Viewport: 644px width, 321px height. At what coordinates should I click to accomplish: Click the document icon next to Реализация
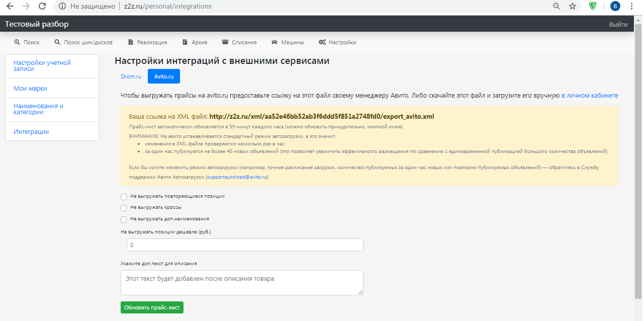tap(131, 42)
